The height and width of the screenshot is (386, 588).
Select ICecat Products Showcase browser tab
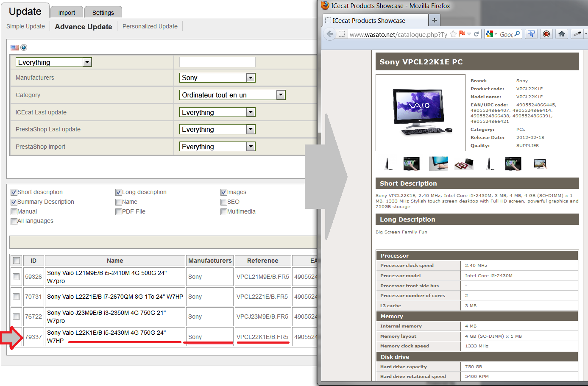[x=376, y=20]
